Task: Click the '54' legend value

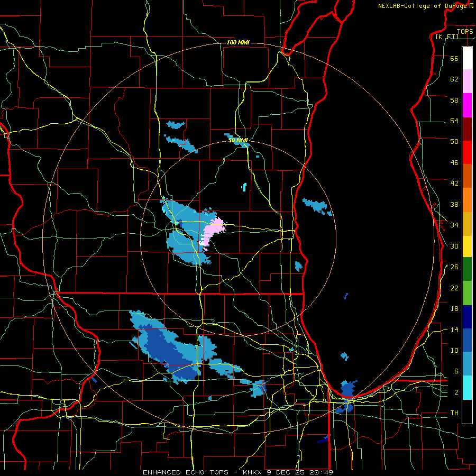Action: pos(454,121)
